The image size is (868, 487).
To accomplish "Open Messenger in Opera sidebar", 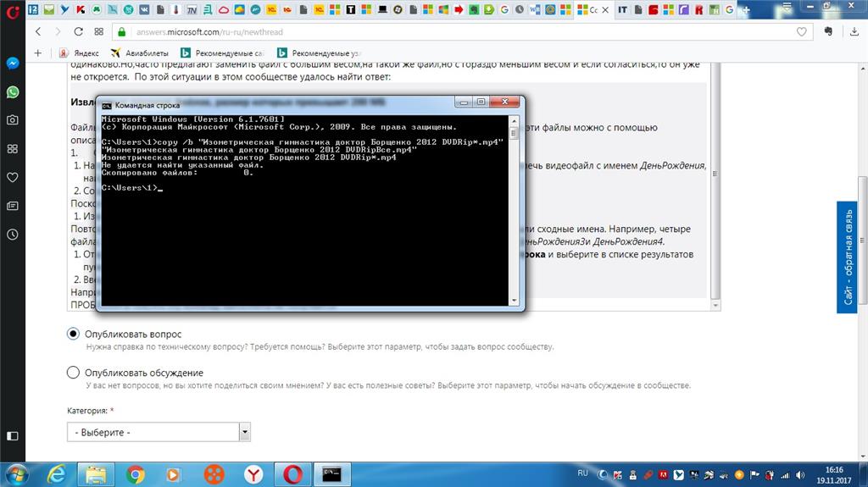I will tap(12, 63).
